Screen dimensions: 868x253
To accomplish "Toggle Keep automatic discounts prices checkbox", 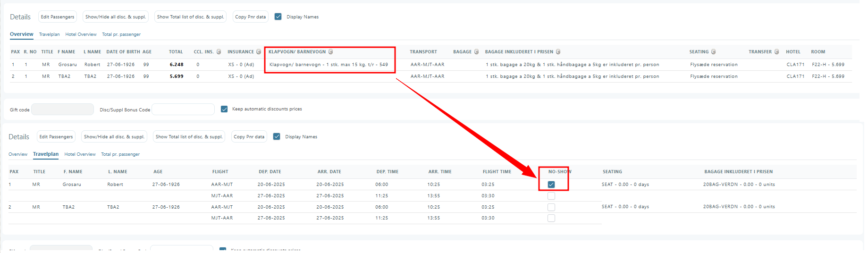I will [x=224, y=109].
